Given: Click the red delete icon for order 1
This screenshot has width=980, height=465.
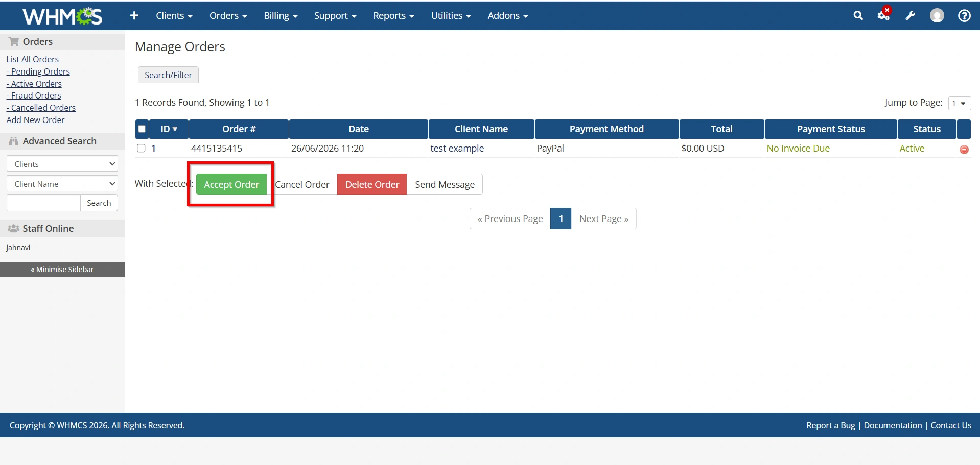Looking at the screenshot, I should click(x=964, y=150).
